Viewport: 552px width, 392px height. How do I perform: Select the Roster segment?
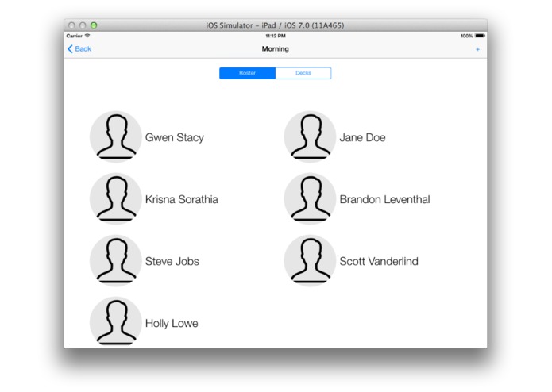point(248,73)
